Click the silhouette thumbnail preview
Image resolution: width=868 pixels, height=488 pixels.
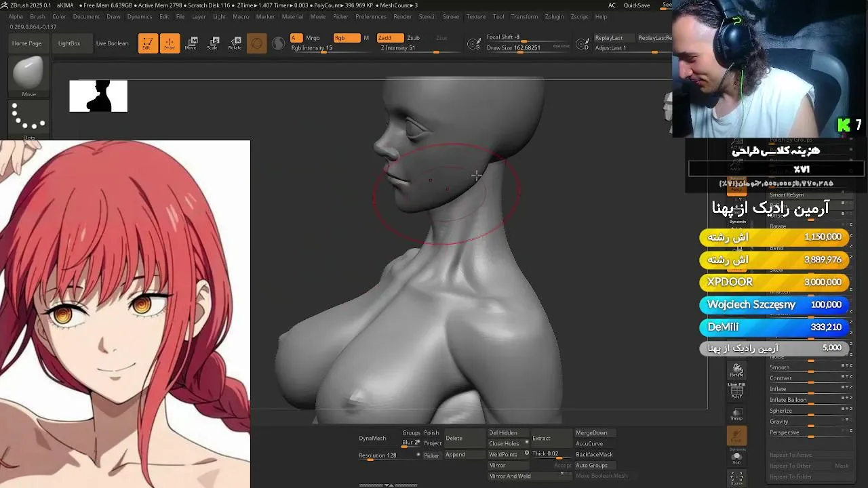point(98,96)
